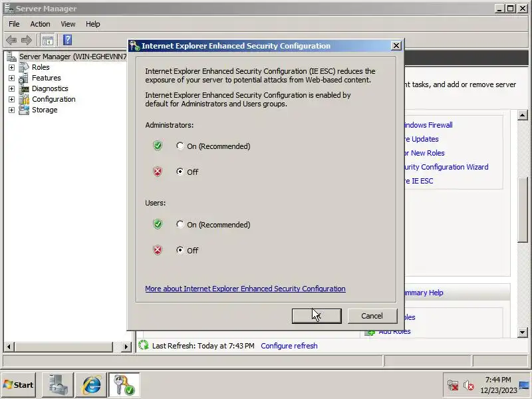Toggle the show/hide console tree icon
This screenshot has height=399, width=532.
click(47, 41)
